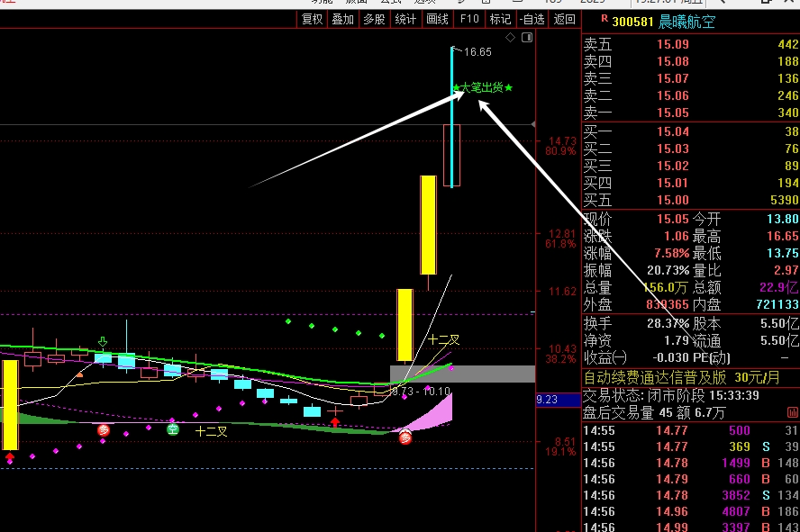The height and width of the screenshot is (532, 800).
Task: Select 卖五 price 15.09
Action: (672, 44)
